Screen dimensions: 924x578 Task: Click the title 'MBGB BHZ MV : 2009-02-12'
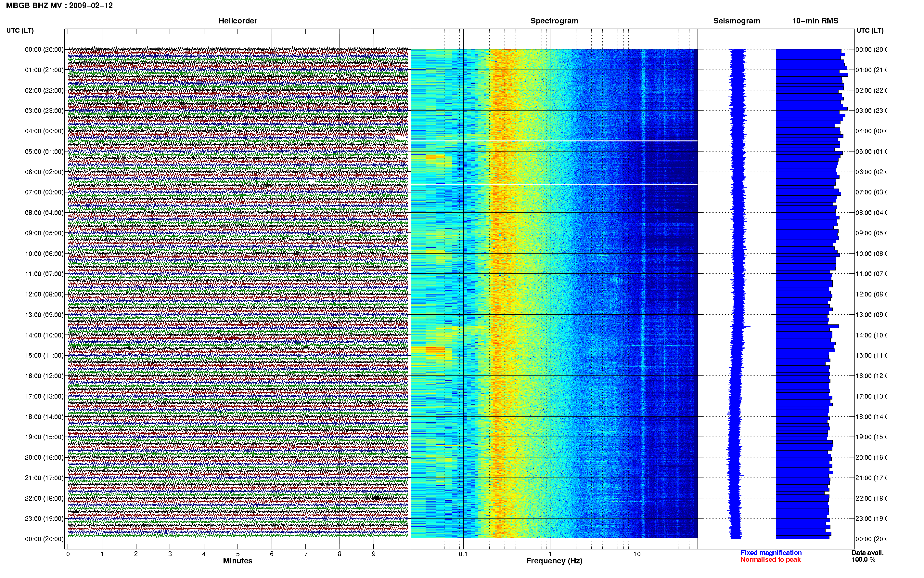(59, 5)
